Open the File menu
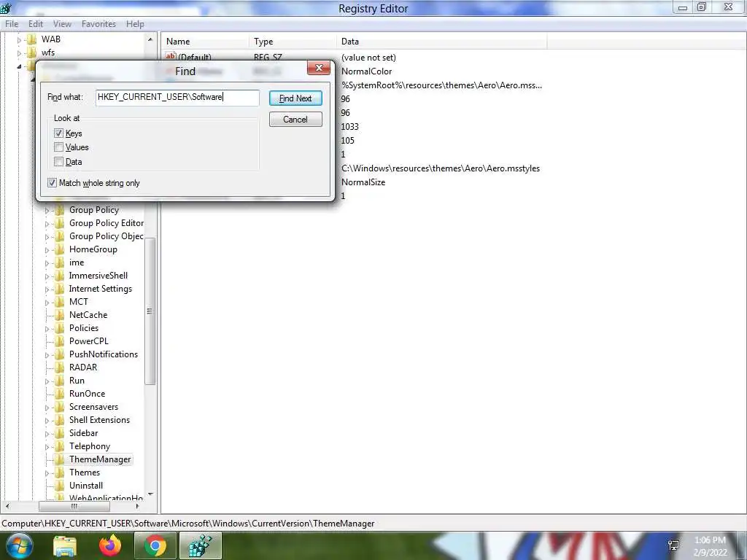Screen dimensions: 747x560 click(x=12, y=24)
